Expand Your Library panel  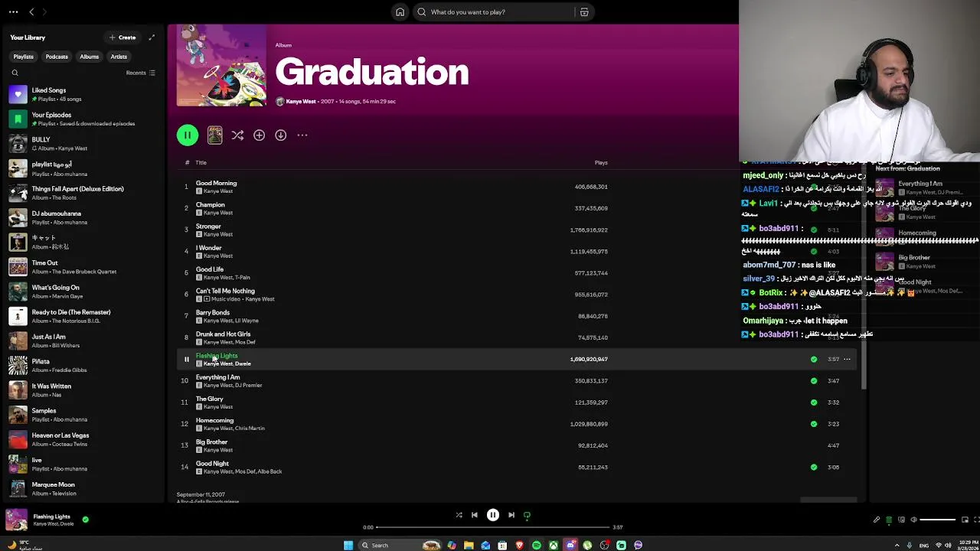click(x=152, y=37)
